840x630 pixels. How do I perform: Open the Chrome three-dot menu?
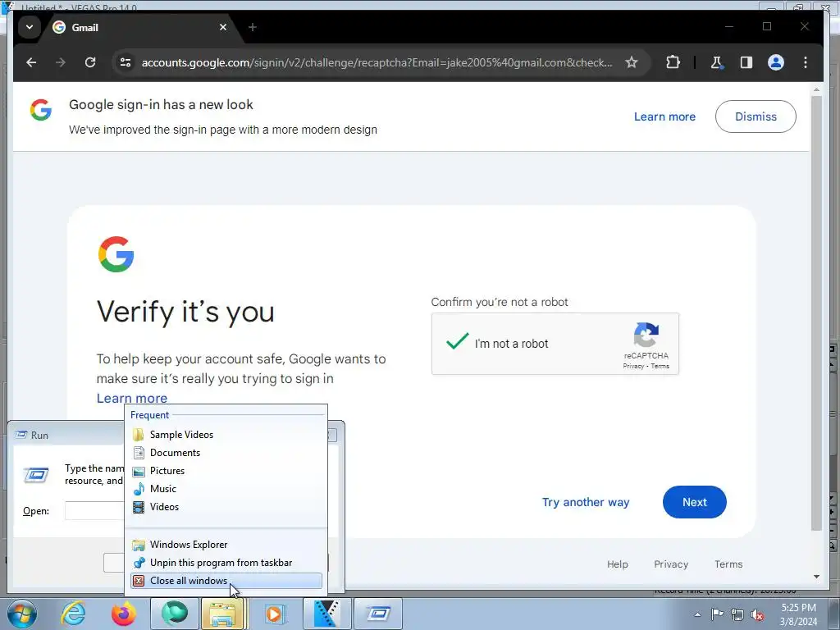point(806,62)
